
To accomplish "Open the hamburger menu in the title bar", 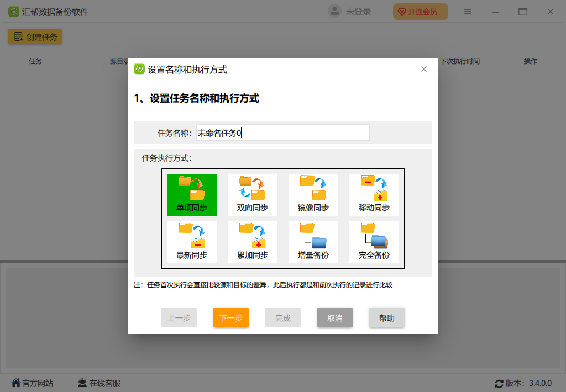I will tap(468, 11).
